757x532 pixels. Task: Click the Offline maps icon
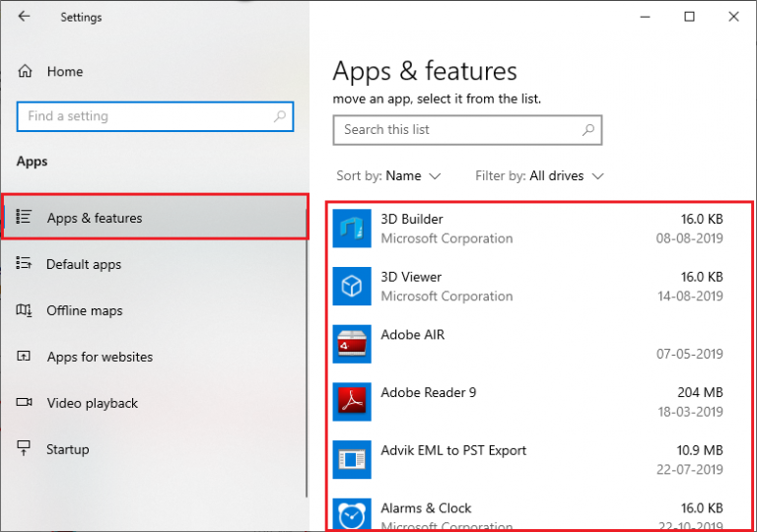point(24,310)
